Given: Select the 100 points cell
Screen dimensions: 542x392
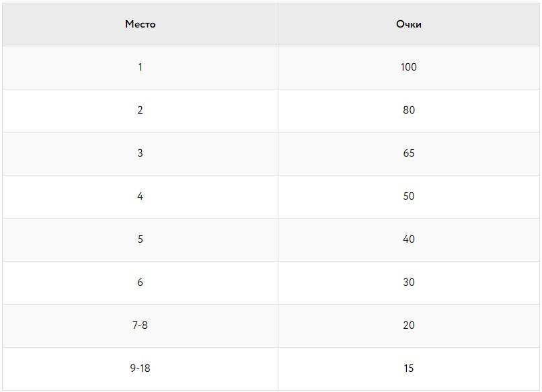Looking at the screenshot, I should coord(409,67).
